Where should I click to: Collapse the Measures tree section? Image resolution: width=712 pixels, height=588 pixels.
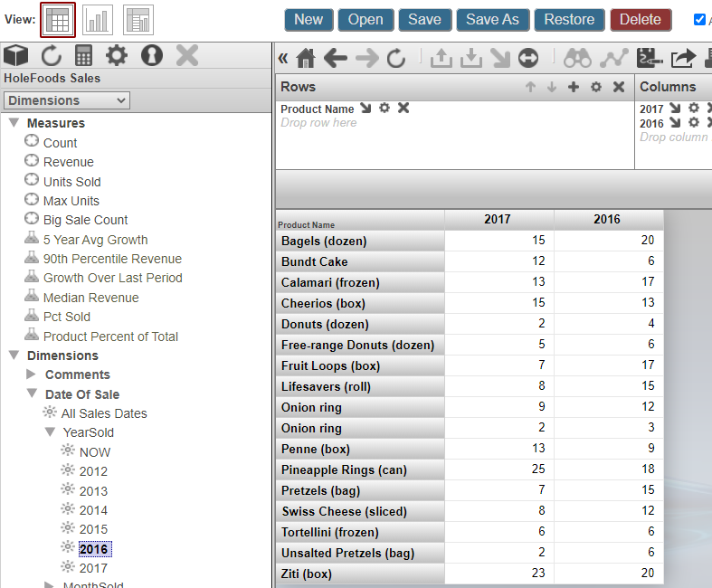(14, 123)
